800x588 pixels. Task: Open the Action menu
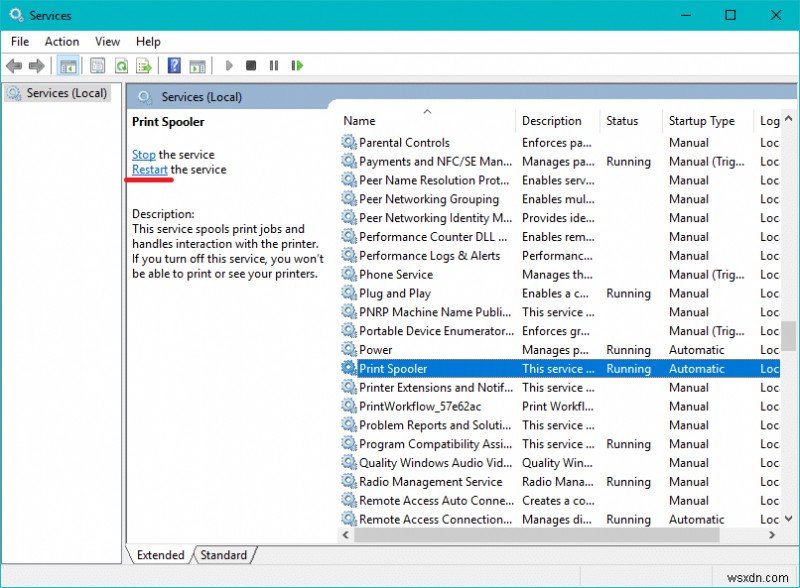(62, 41)
